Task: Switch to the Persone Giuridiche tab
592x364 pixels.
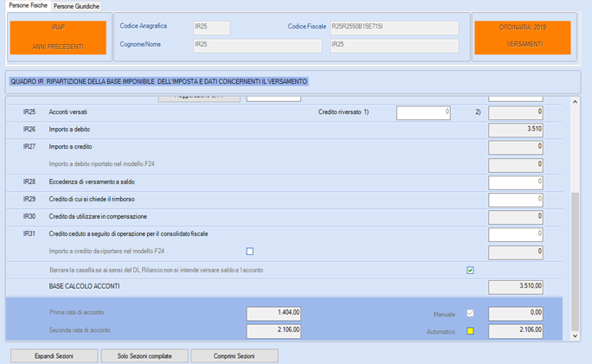Action: click(77, 6)
